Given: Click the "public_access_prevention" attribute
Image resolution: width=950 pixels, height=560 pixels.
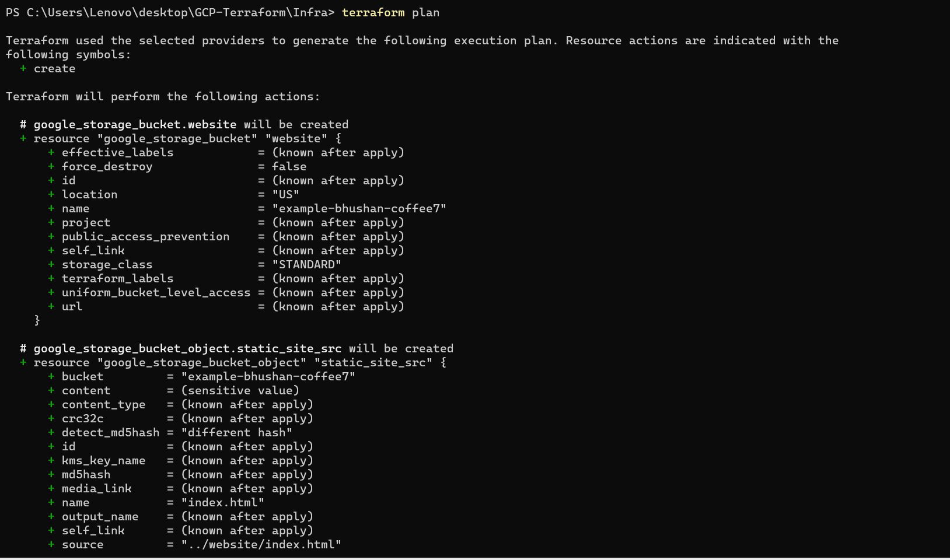Looking at the screenshot, I should click(x=145, y=237).
